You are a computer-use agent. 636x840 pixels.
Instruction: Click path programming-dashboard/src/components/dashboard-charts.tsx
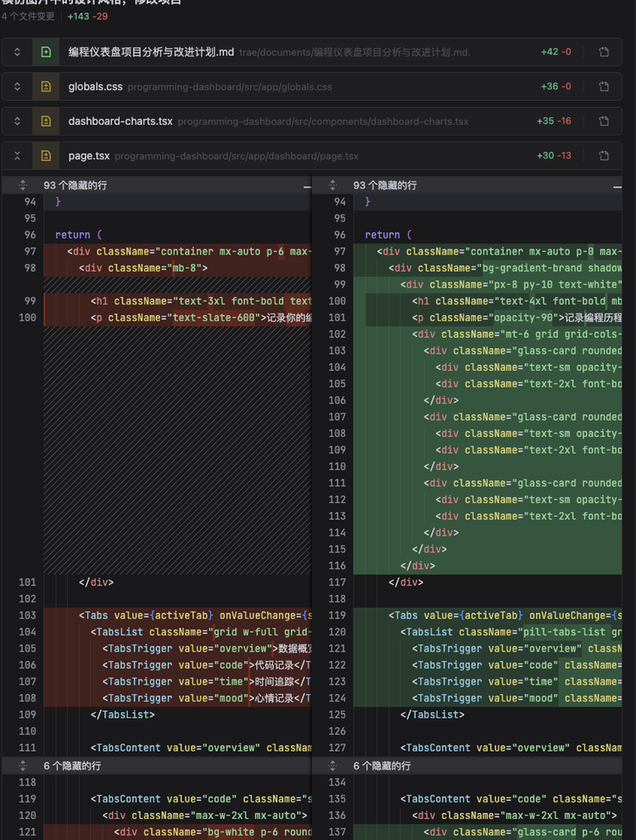[323, 121]
